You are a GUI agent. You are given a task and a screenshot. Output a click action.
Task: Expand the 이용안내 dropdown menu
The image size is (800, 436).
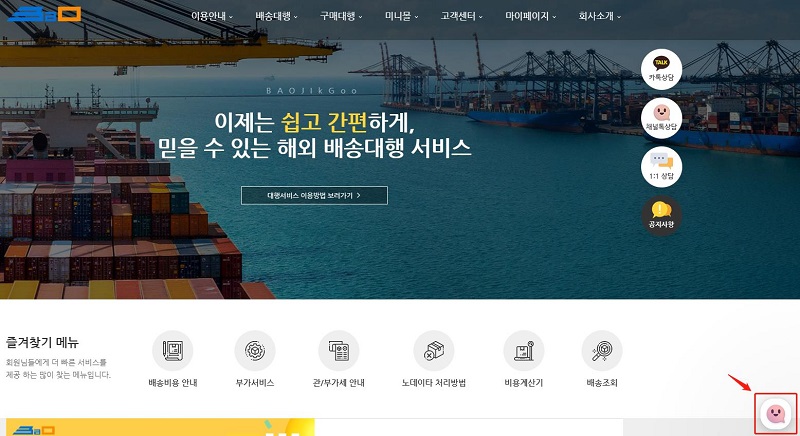212,16
